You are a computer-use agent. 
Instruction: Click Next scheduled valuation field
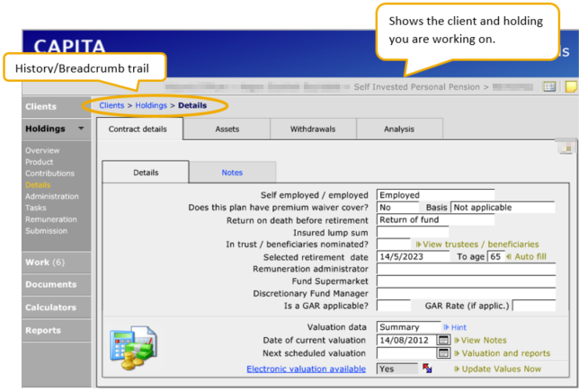pyautogui.click(x=406, y=353)
